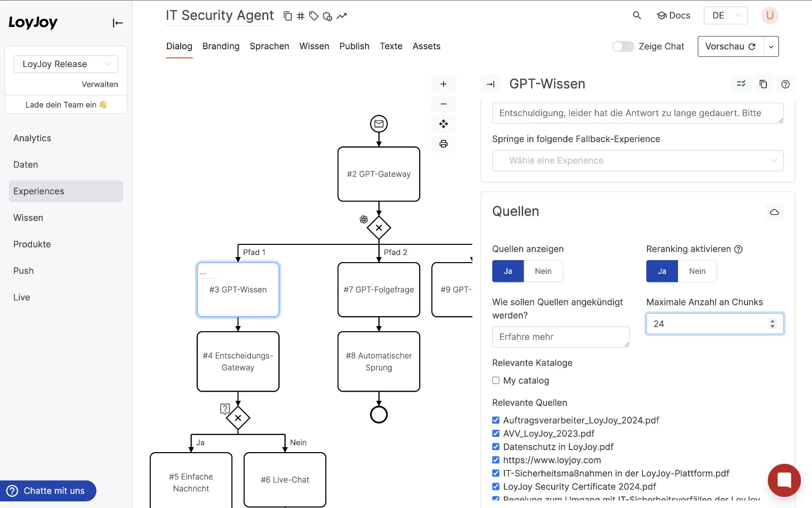812x508 pixels.
Task: Click the Vorschau preview button
Action: 730,47
